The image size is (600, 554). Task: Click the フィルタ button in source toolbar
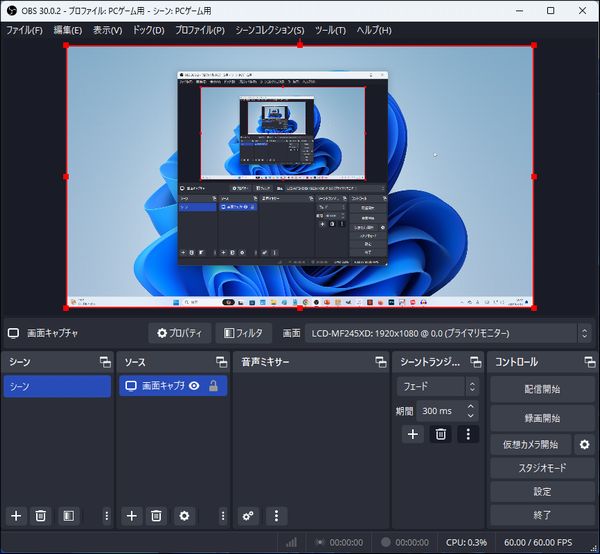243,333
